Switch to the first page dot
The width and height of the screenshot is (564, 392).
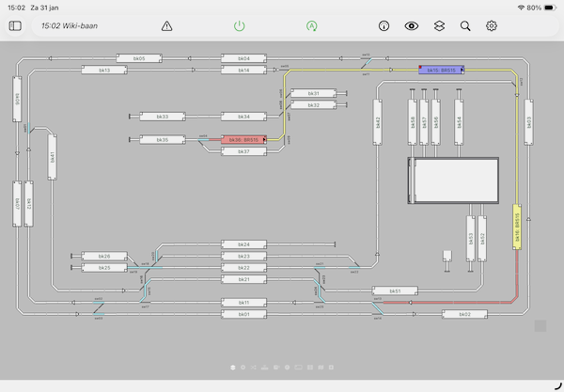coord(232,366)
